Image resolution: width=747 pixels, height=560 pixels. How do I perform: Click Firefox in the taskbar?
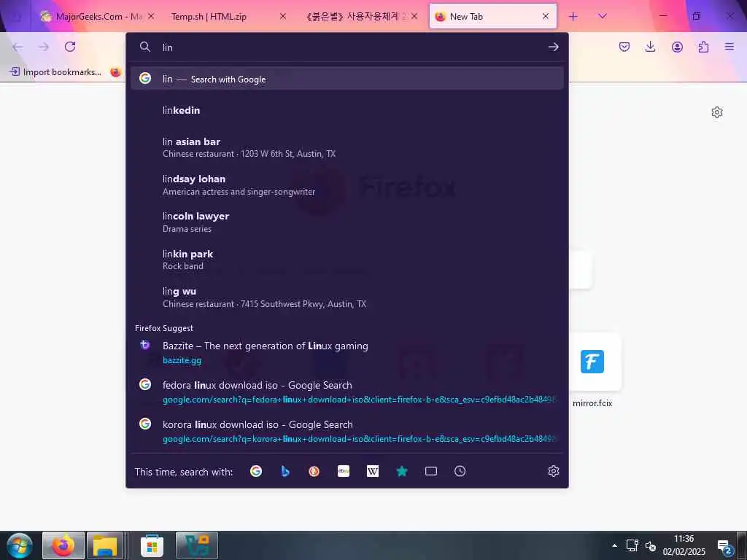pos(63,545)
